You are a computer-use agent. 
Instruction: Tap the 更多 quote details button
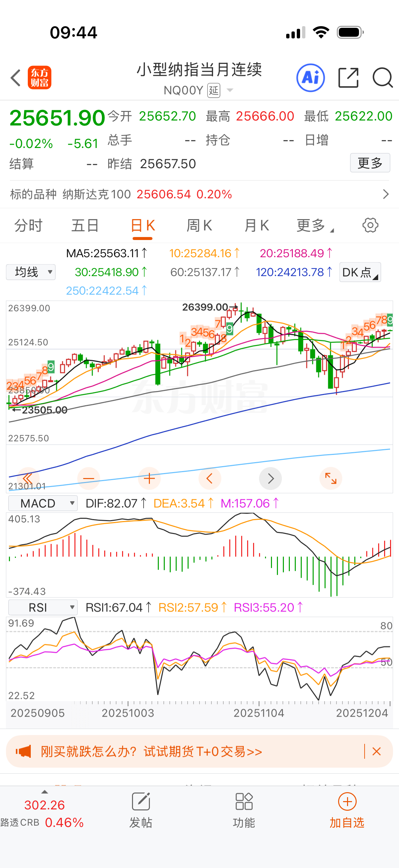click(370, 163)
